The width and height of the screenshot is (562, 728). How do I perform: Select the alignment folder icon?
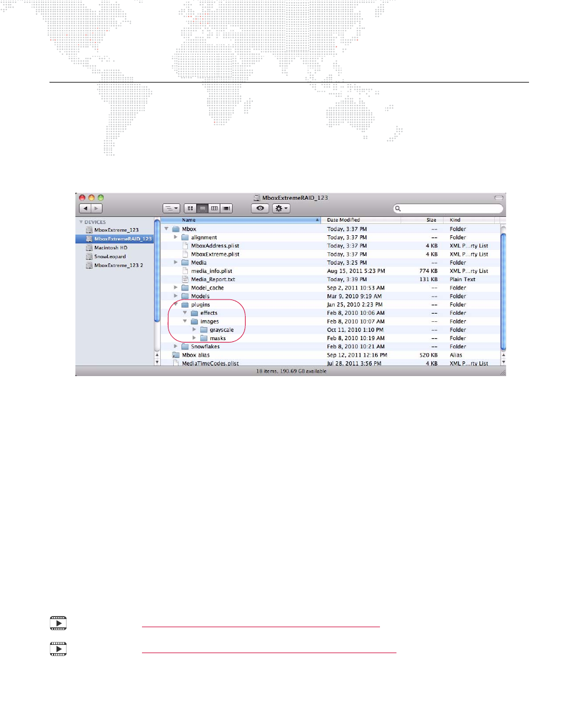(x=185, y=237)
